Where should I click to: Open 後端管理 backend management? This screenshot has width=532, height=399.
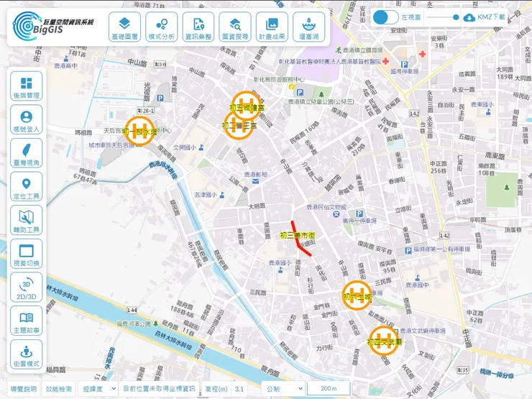(27, 86)
